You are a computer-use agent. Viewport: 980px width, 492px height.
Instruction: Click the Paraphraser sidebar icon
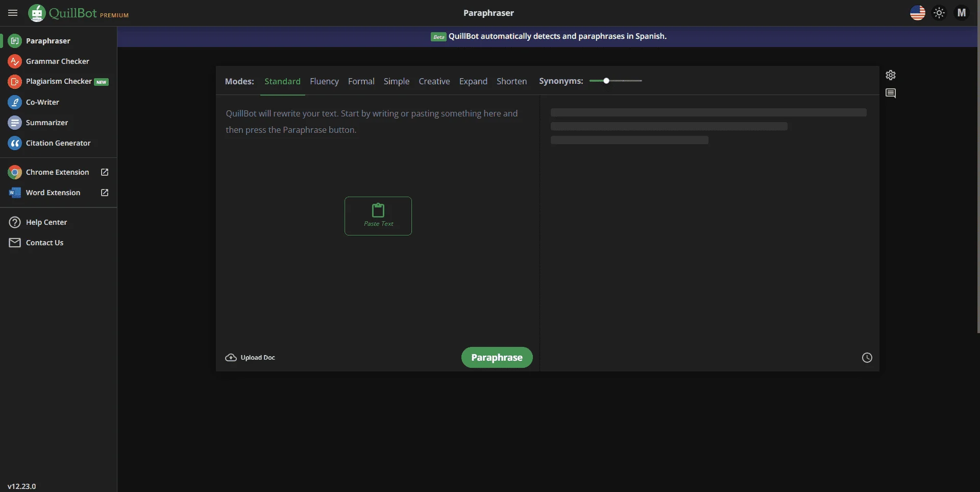pyautogui.click(x=15, y=41)
